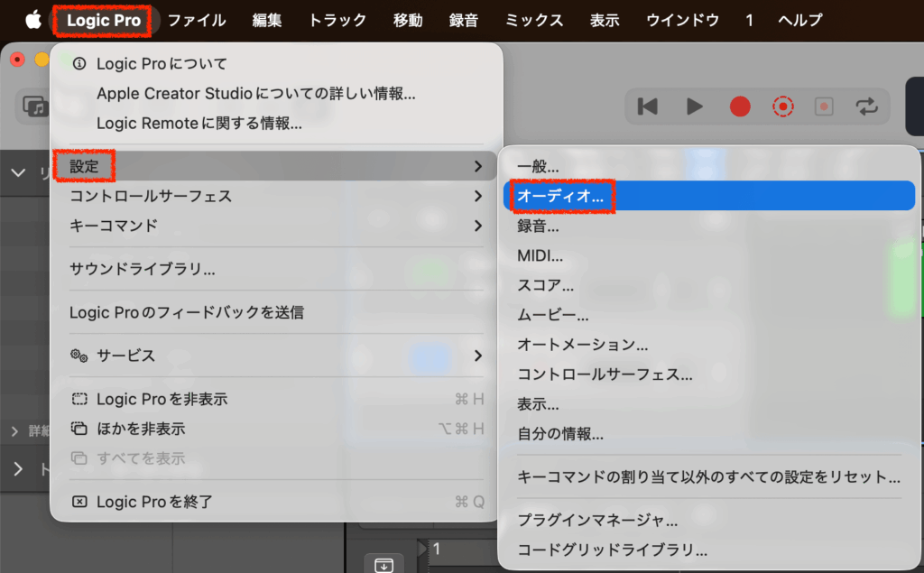924x573 pixels.
Task: Open サウンドライブラリ…
Action: (x=276, y=269)
